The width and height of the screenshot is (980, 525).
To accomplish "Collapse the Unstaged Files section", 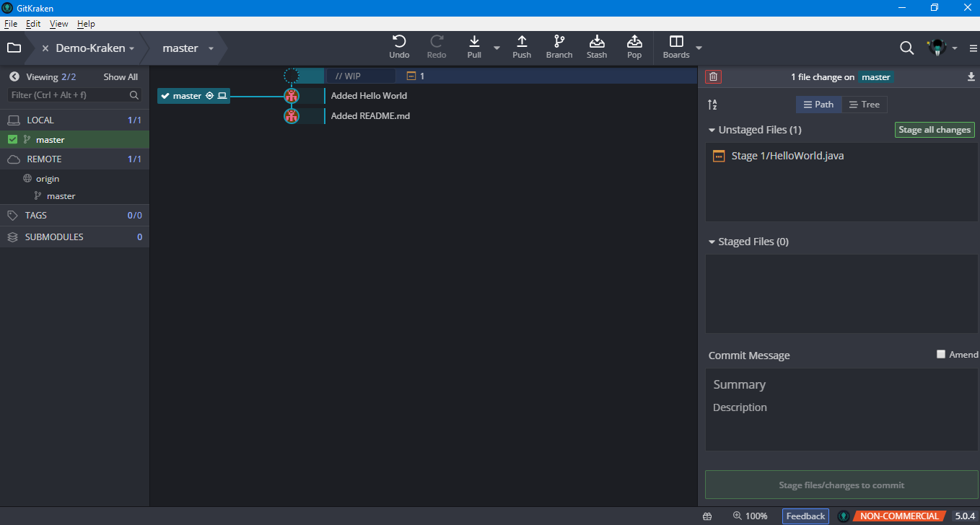I will [x=712, y=130].
